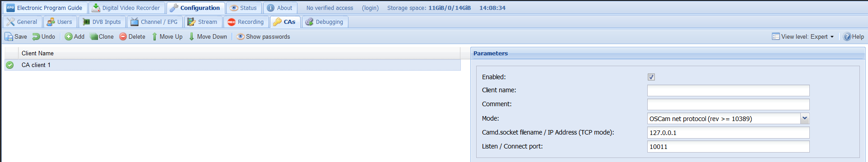Click the Save disk icon
Screen dimensions: 868x162
(9, 37)
